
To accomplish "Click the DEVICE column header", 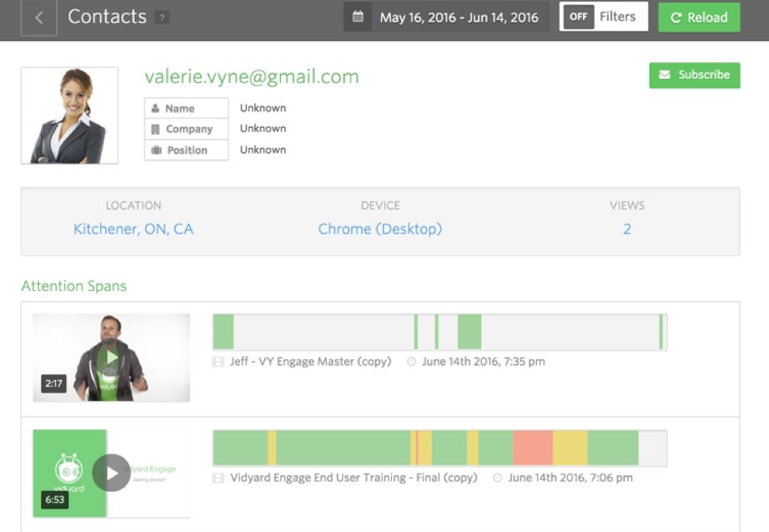I will 380,205.
